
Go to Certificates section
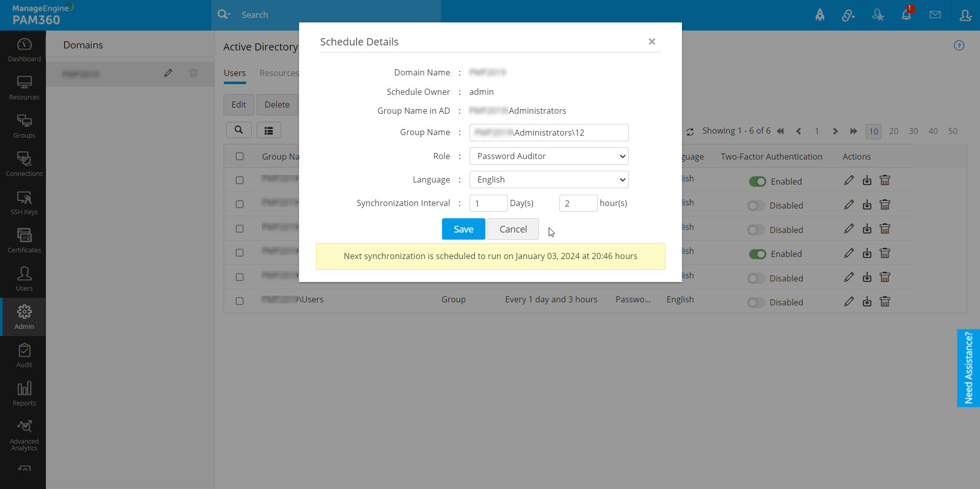[x=24, y=241]
